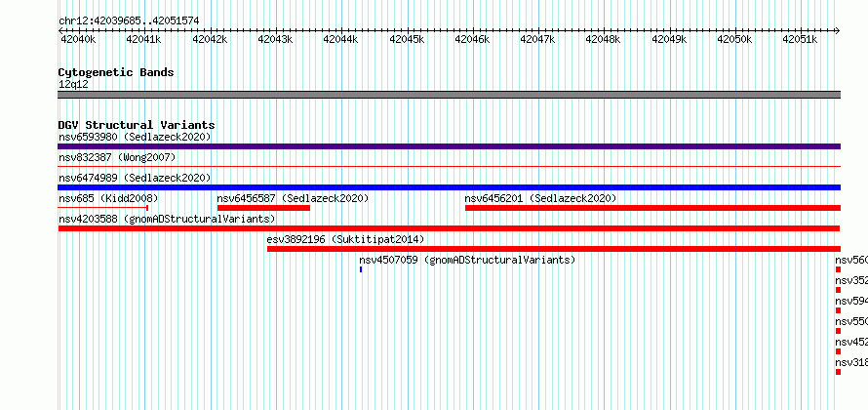This screenshot has height=410, width=868.
Task: Select the 42040k ruler tick label
Action: (x=78, y=40)
